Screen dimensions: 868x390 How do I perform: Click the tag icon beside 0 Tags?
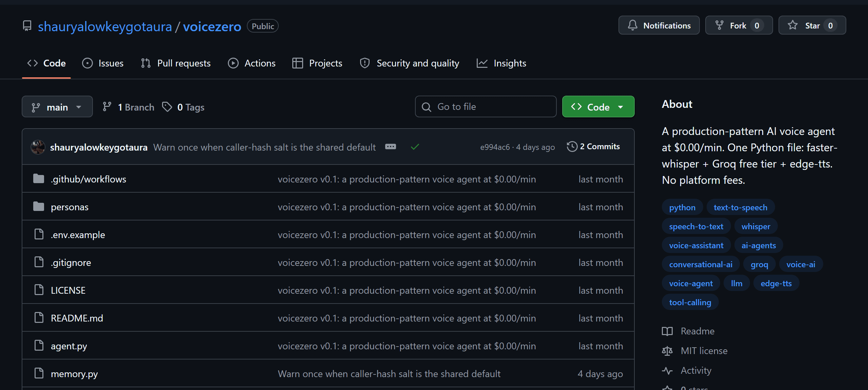[x=167, y=107]
